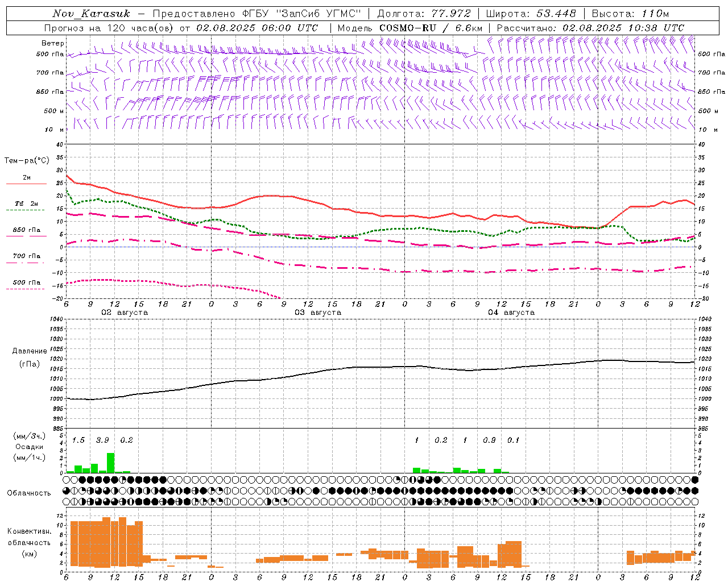Select the "Давление" pressure panel label

[x=30, y=351]
